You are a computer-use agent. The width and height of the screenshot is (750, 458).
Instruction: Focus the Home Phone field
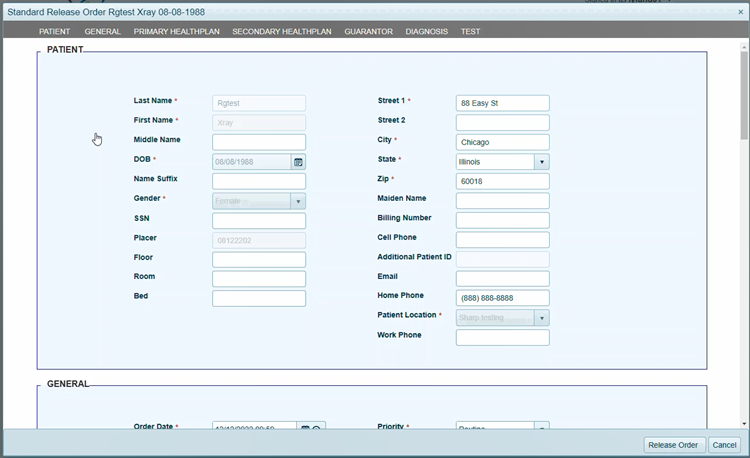pos(502,298)
